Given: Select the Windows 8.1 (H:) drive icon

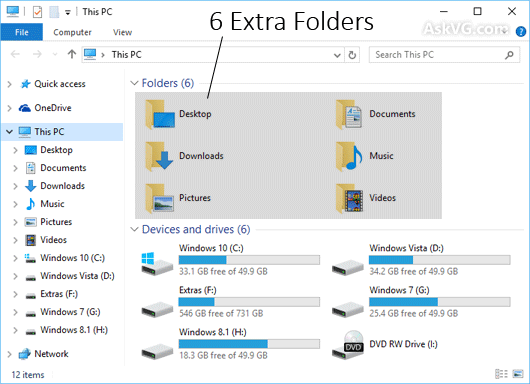Looking at the screenshot, I should coord(157,351).
